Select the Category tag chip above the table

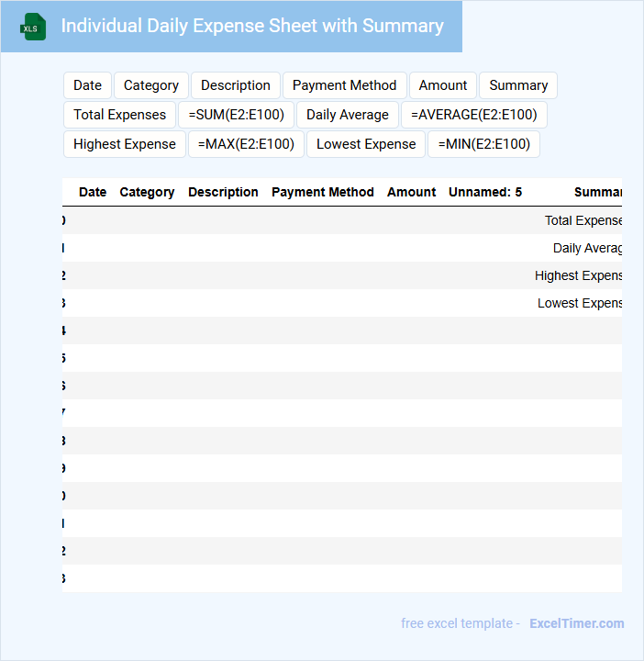coord(151,85)
